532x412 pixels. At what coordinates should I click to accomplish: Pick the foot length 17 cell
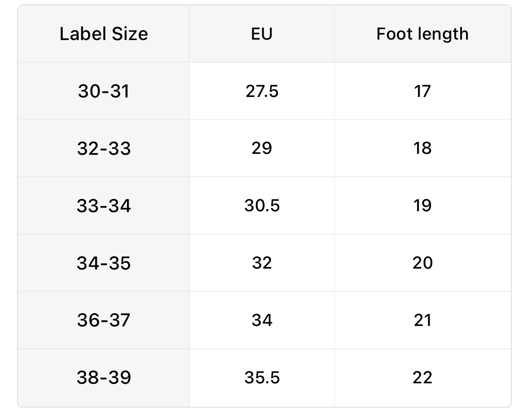[x=422, y=91]
